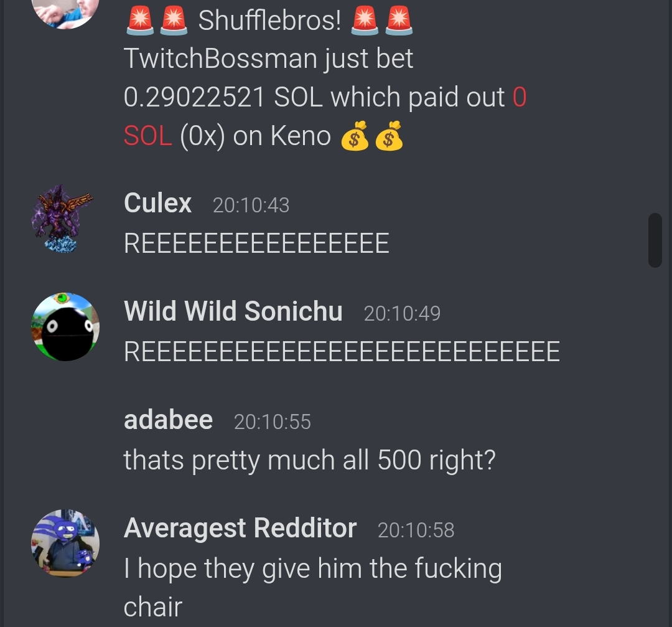
Task: Click timestamp 20:10:43 on Culex's message
Action: [x=251, y=205]
